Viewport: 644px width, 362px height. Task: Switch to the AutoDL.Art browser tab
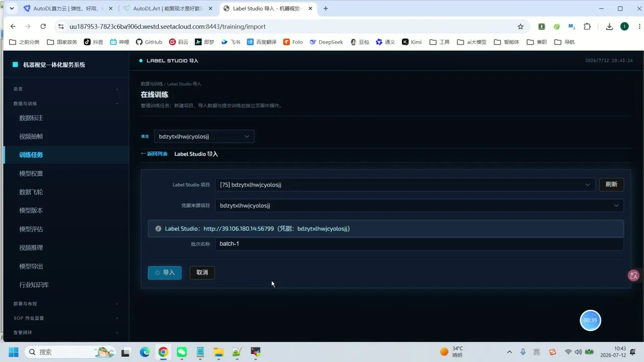(168, 9)
